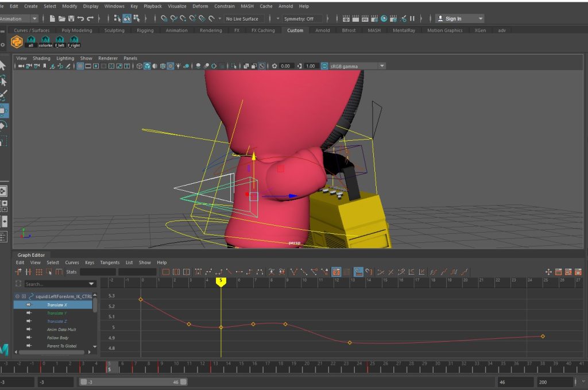Select Translate Y channel in Graph Editor outliner

click(x=56, y=313)
